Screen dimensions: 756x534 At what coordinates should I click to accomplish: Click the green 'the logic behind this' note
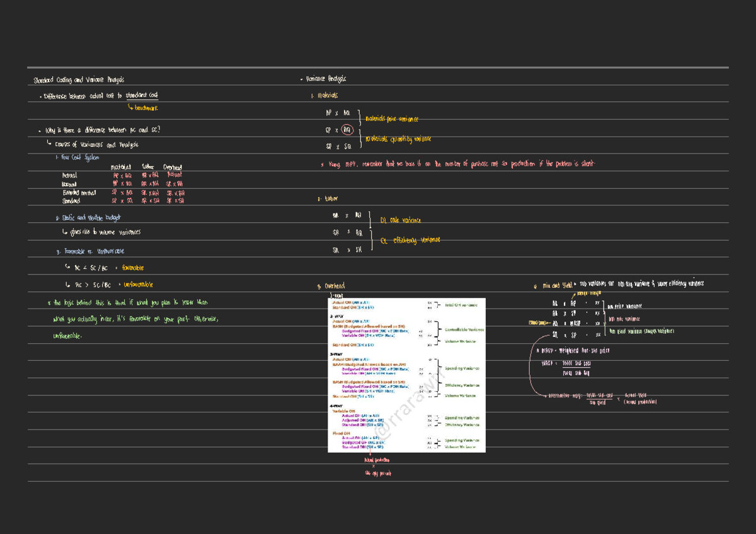[132, 319]
